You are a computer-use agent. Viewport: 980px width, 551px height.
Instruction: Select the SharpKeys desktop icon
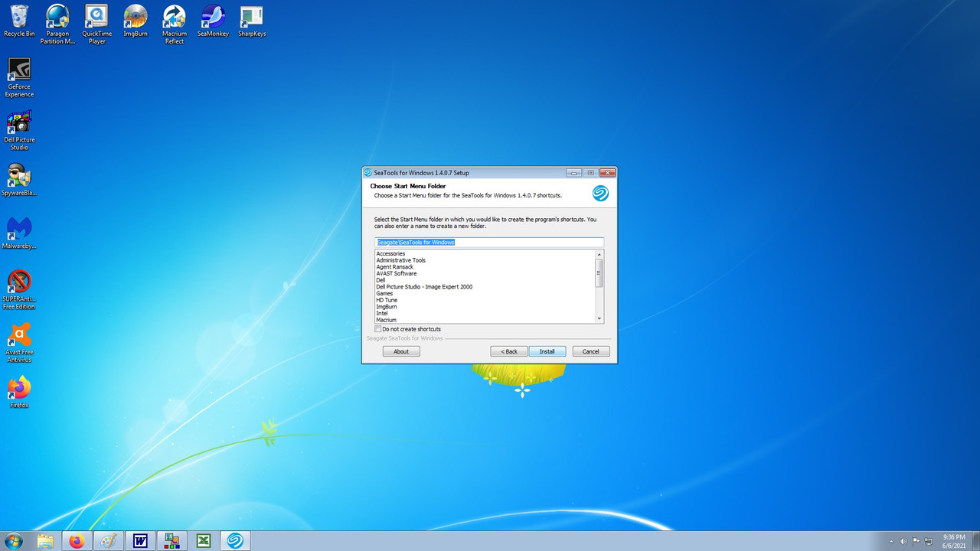252,21
